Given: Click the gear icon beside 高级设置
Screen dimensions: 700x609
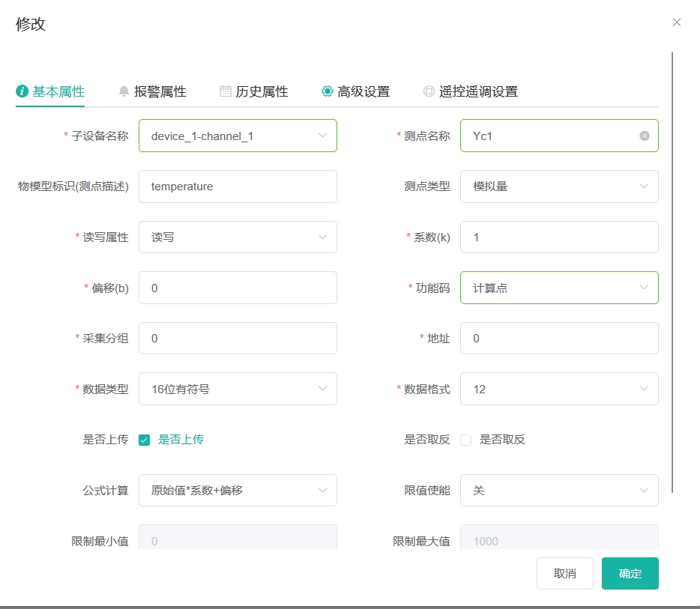Looking at the screenshot, I should coord(328,91).
